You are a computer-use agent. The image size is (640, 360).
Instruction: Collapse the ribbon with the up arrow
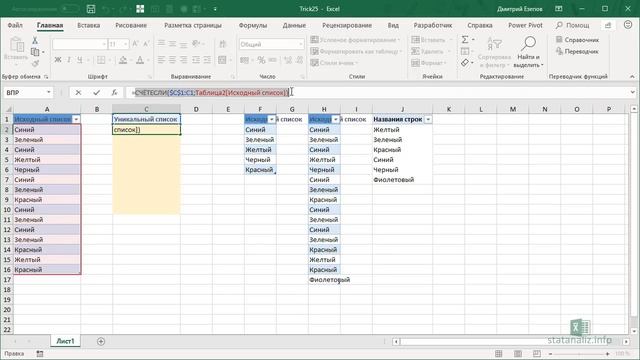632,76
